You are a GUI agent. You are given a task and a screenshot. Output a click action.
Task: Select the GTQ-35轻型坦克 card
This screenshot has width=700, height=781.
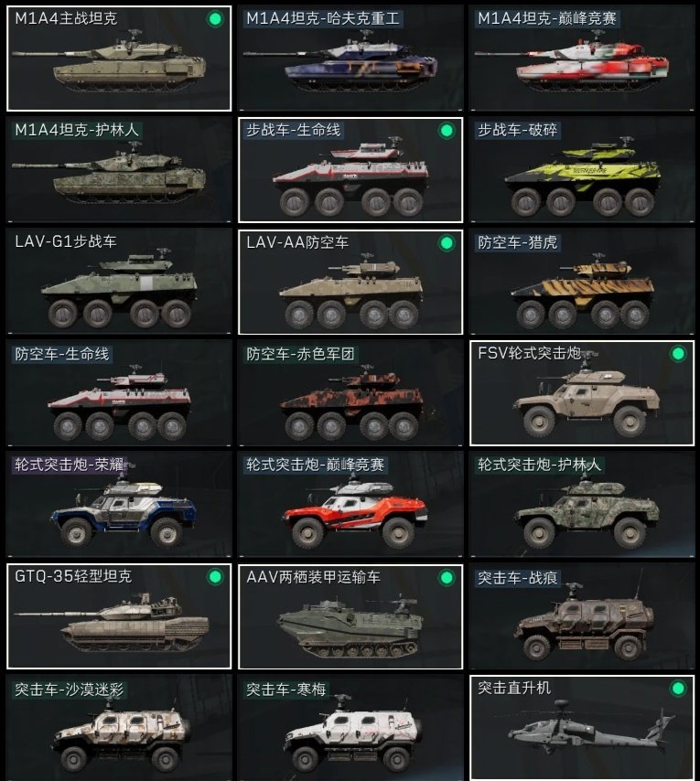tap(119, 616)
